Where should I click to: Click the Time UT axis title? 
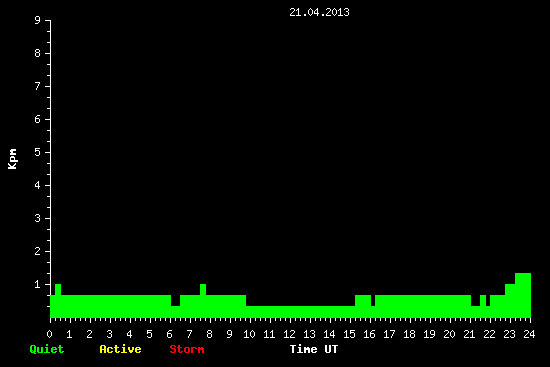pos(314,349)
